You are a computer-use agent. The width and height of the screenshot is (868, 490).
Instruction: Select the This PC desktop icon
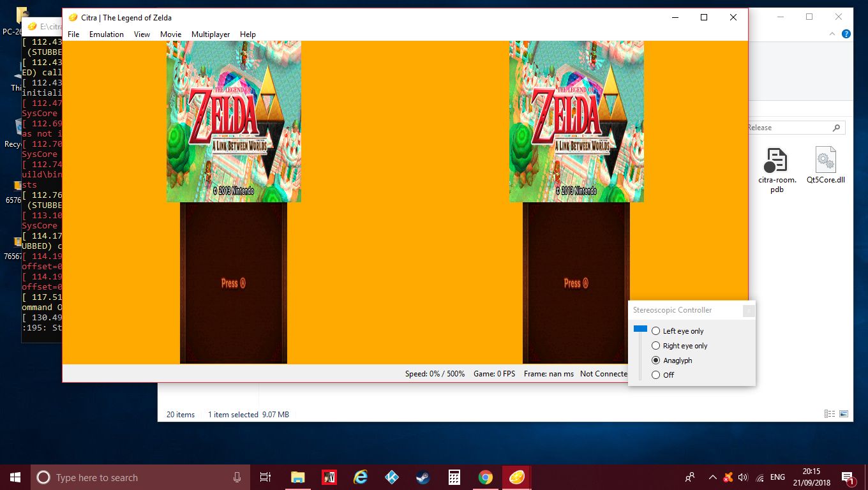17,77
